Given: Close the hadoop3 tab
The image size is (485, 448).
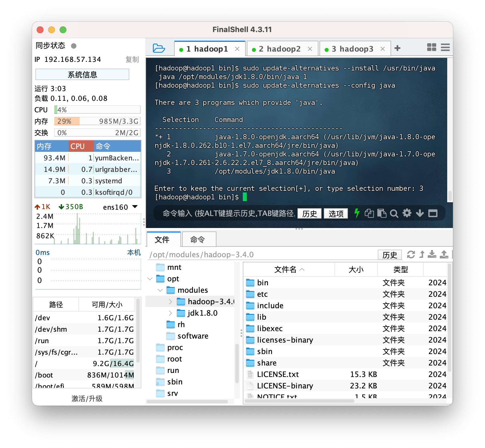Looking at the screenshot, I should click(x=383, y=49).
